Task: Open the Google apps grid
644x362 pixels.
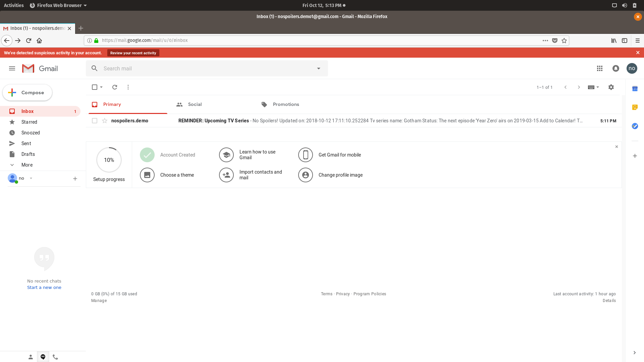Action: click(600, 68)
